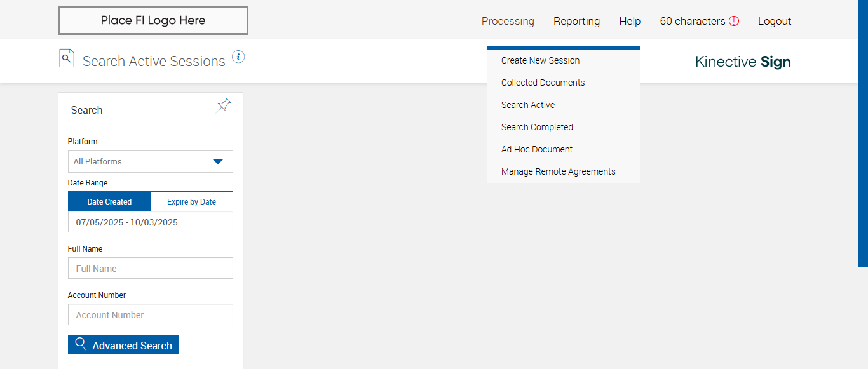Click the Account Number input field

(151, 314)
